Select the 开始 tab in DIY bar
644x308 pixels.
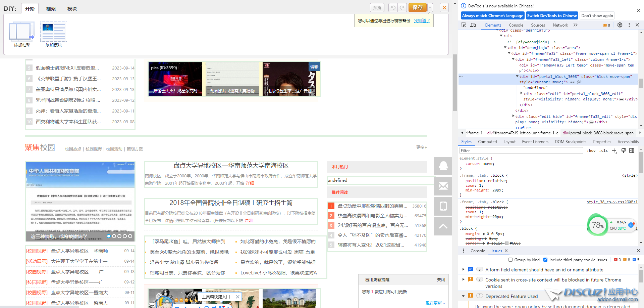click(30, 9)
